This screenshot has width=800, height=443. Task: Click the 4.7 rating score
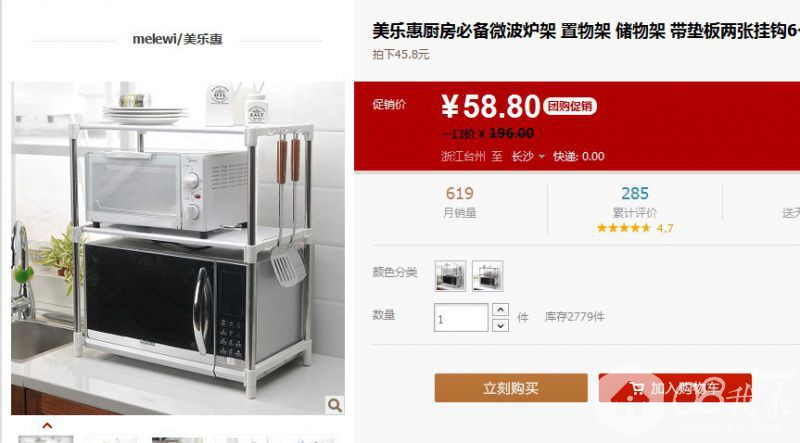click(x=664, y=229)
